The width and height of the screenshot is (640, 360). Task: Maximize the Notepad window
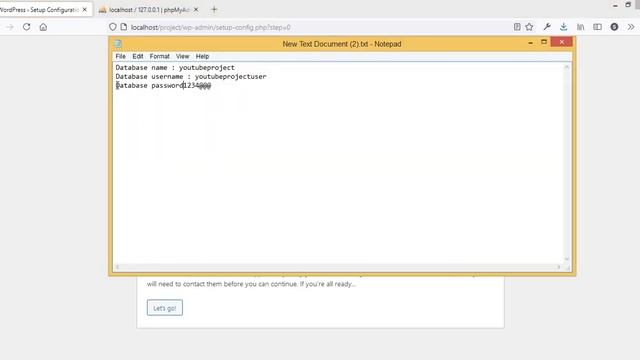[544, 42]
